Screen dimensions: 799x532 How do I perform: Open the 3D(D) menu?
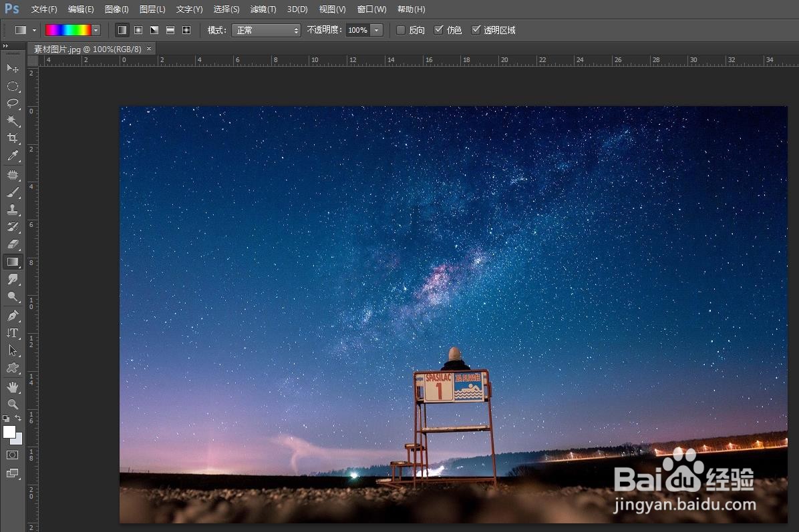pyautogui.click(x=297, y=9)
